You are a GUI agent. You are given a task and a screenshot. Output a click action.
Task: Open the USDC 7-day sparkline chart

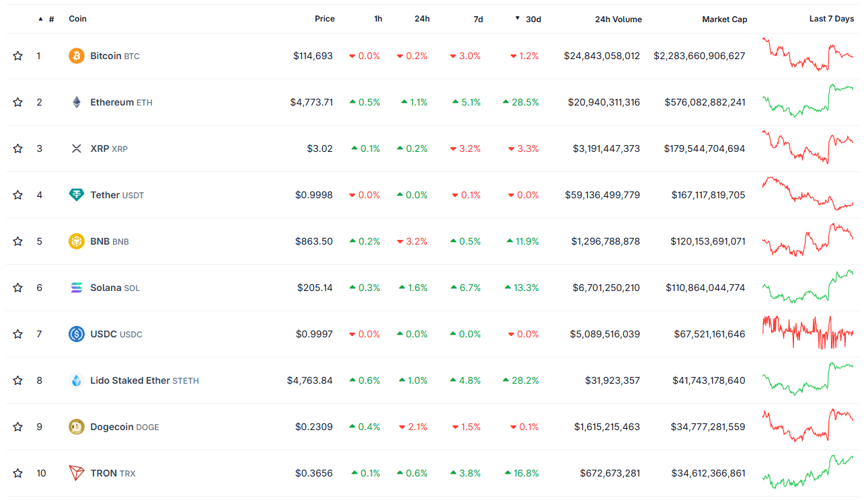point(807,332)
